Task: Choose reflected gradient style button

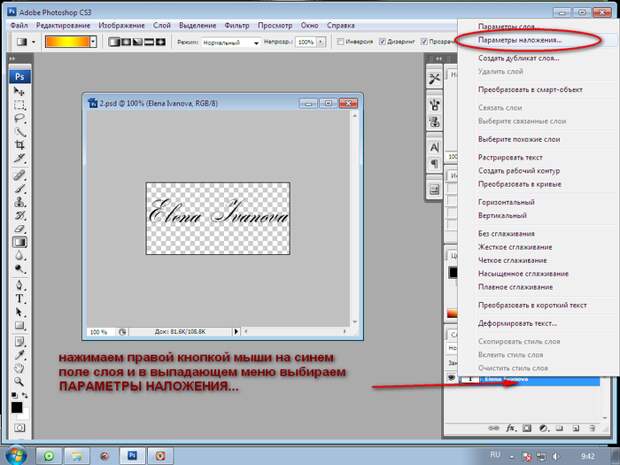Action: [149, 42]
